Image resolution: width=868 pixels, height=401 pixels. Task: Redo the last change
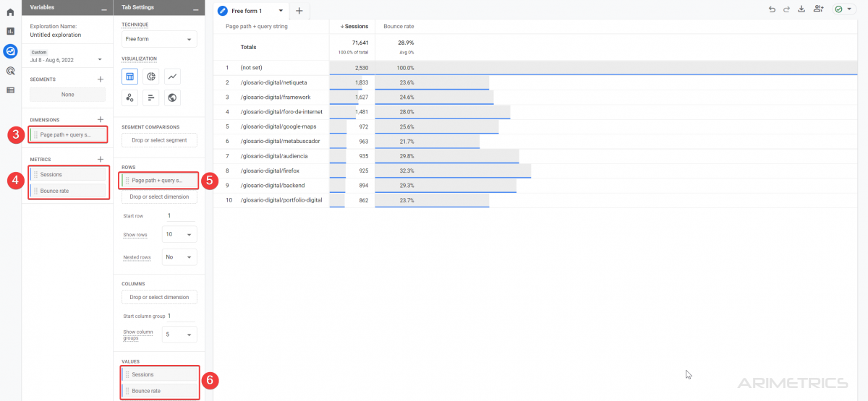[786, 9]
